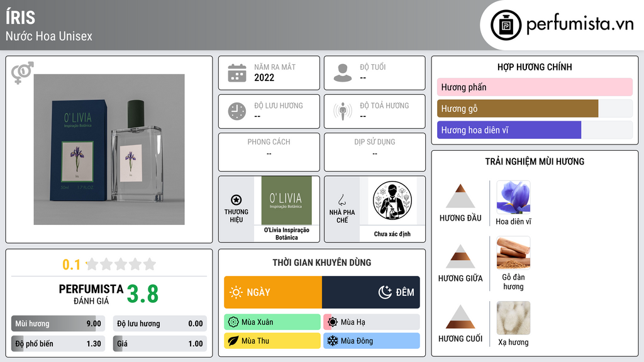Screen dimensions: 644x362
Task: Click the Mùa Xuân season chip
Action: tap(272, 322)
